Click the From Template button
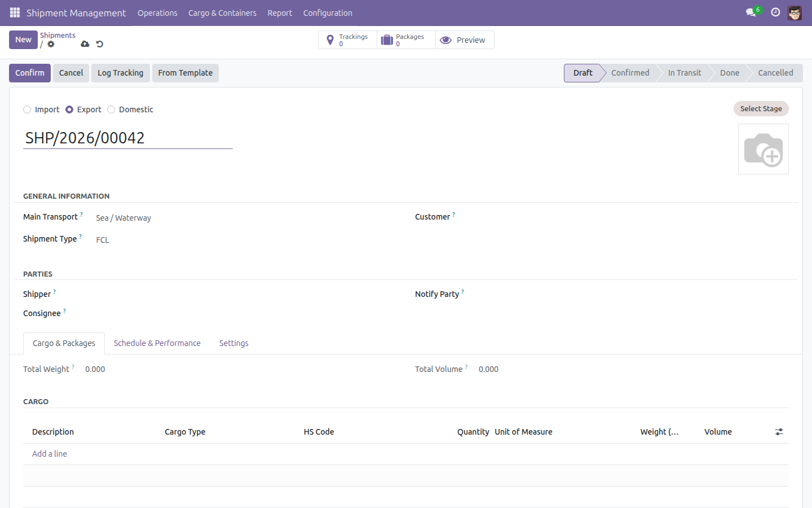 tap(186, 73)
